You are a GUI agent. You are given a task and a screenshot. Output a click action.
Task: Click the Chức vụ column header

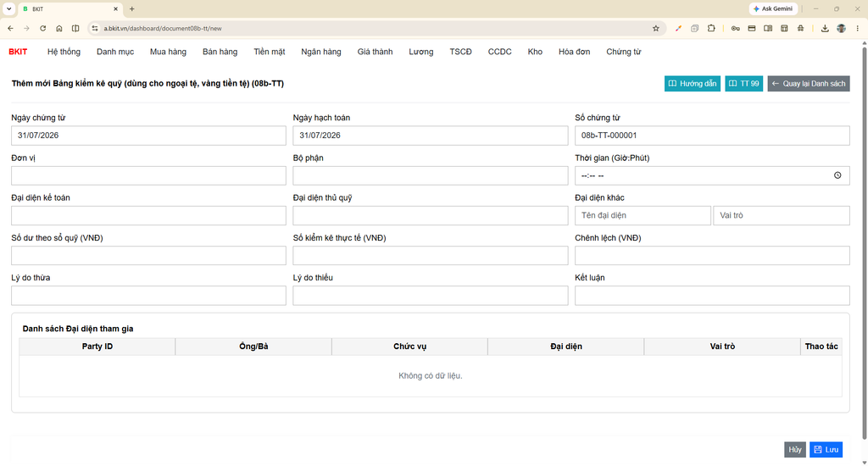tap(409, 347)
